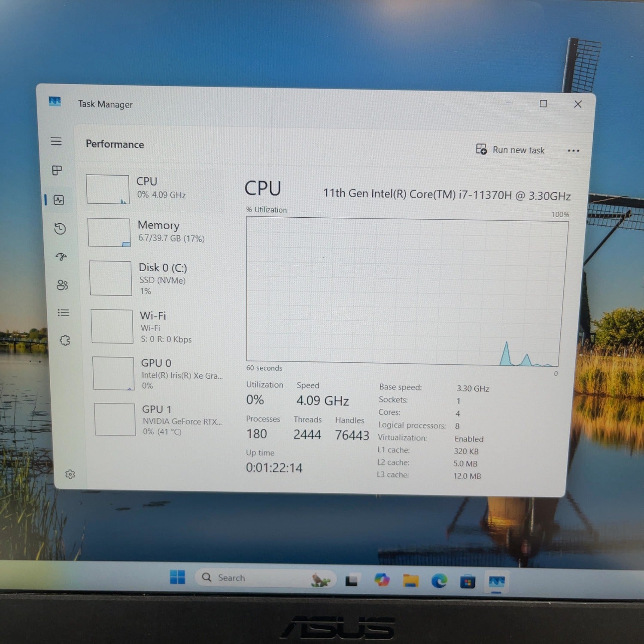Viewport: 644px width, 644px height.
Task: Open the three-dot more options menu
Action: click(x=573, y=151)
